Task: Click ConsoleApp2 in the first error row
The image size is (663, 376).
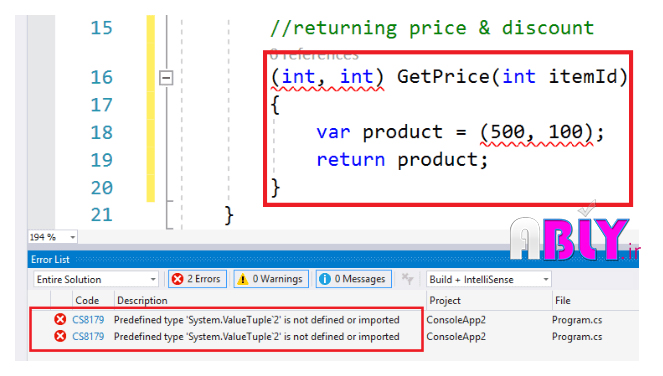Action: coord(456,320)
